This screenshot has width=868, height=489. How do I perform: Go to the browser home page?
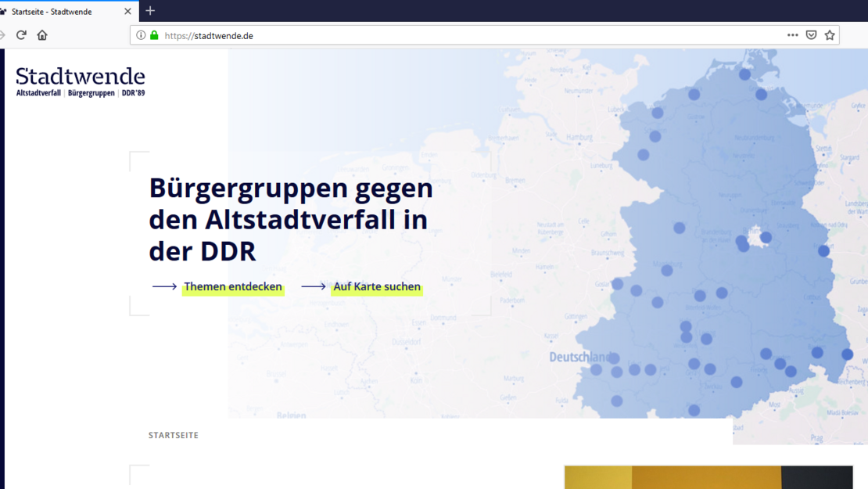[42, 35]
